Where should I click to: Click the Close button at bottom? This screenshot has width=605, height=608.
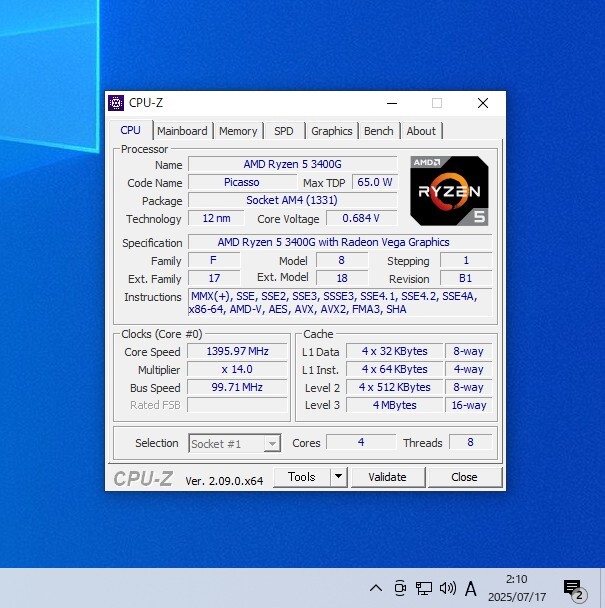[465, 477]
